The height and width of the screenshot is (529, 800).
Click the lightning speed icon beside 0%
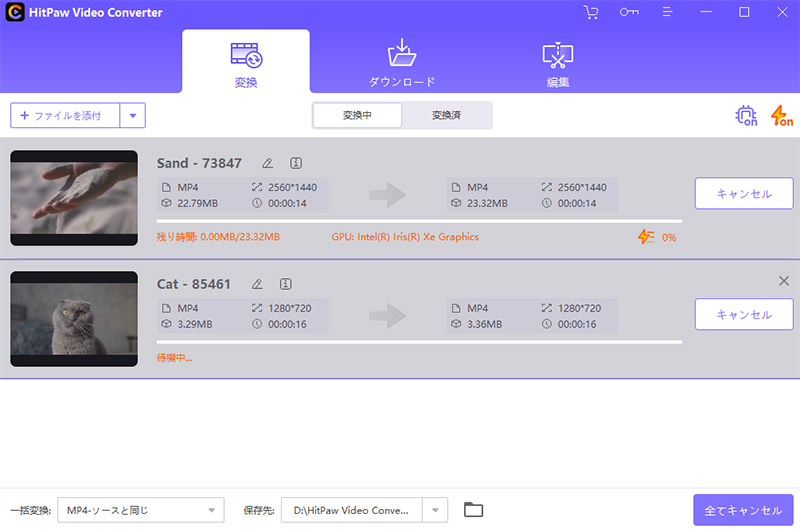(x=646, y=237)
